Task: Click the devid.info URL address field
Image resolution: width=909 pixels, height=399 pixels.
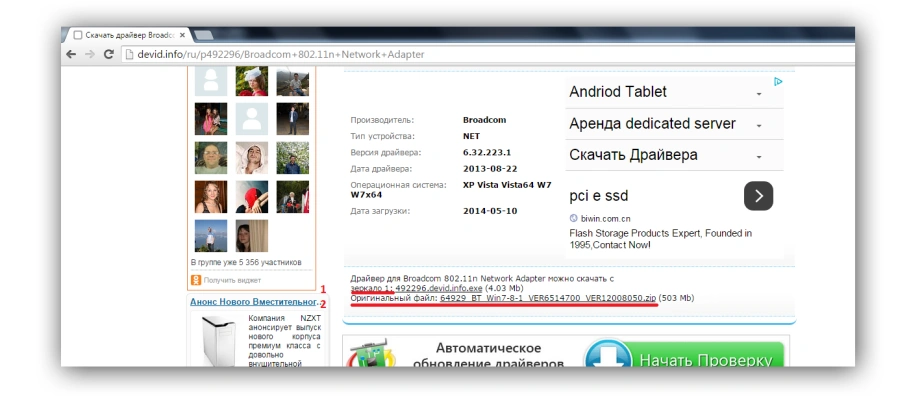Action: (x=487, y=55)
